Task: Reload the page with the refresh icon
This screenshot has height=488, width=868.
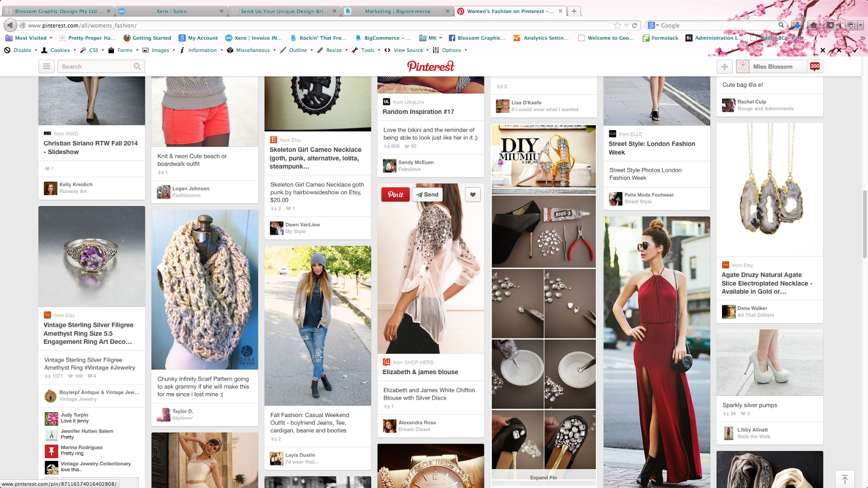Action: tap(634, 25)
